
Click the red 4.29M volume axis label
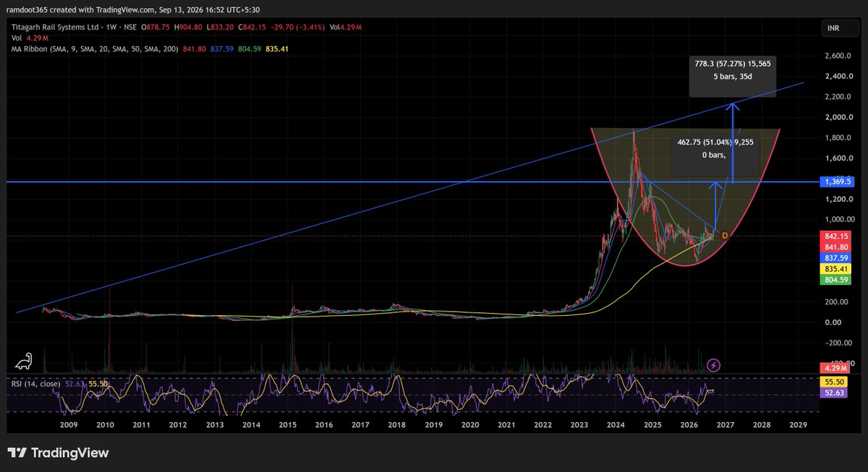click(x=835, y=369)
